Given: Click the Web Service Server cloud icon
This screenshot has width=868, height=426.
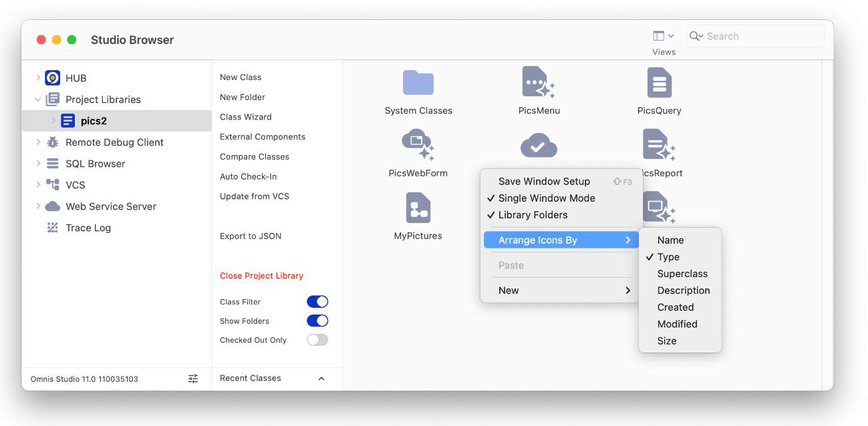Looking at the screenshot, I should click(52, 206).
